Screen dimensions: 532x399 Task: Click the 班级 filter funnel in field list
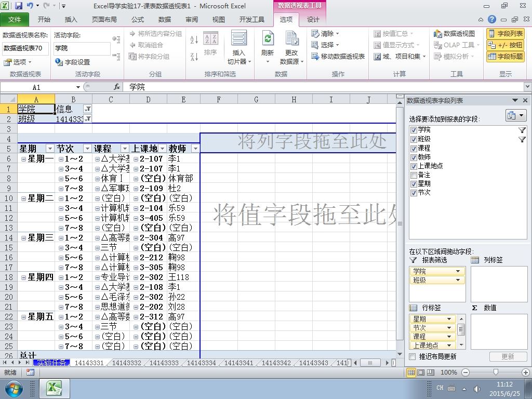[x=522, y=139]
